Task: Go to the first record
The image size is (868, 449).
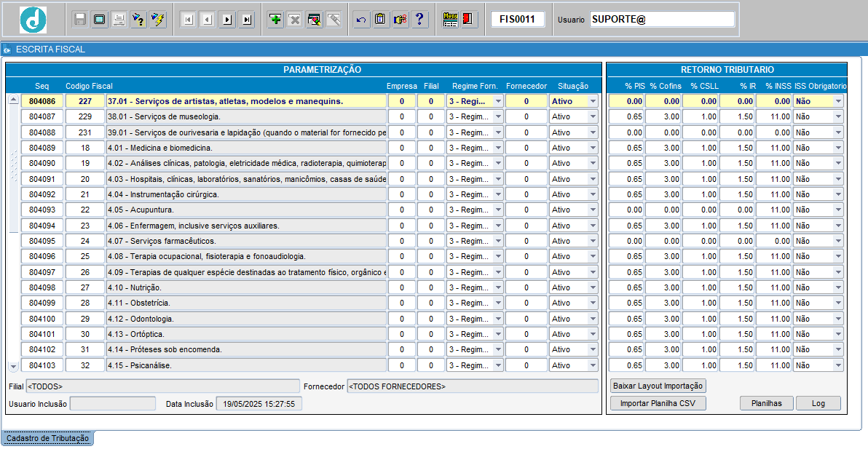Action: click(x=188, y=20)
